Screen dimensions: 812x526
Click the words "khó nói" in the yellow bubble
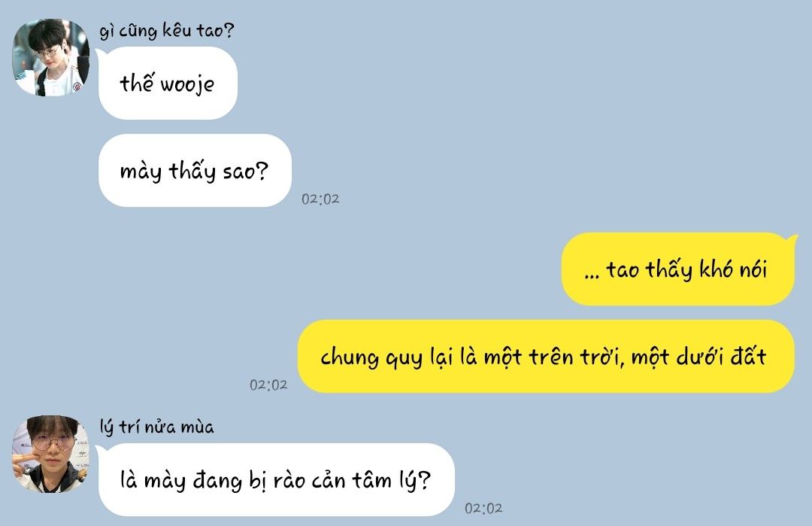tap(733, 269)
